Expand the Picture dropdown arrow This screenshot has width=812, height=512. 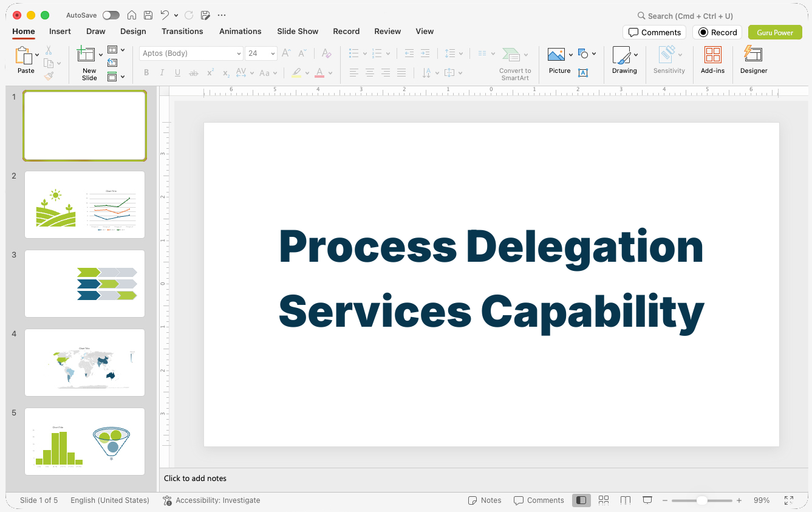pyautogui.click(x=571, y=55)
